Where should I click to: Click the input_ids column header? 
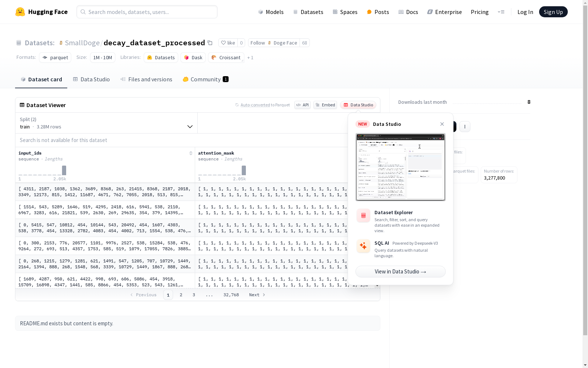(30, 153)
